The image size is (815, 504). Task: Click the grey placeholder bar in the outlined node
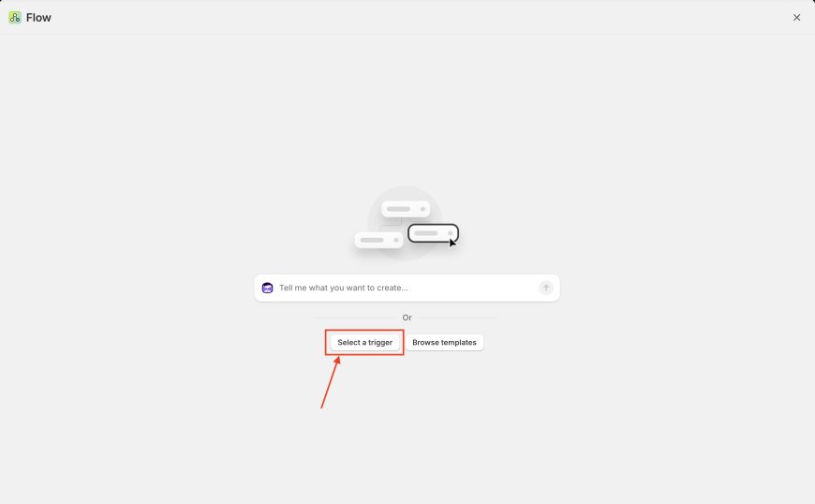(426, 233)
